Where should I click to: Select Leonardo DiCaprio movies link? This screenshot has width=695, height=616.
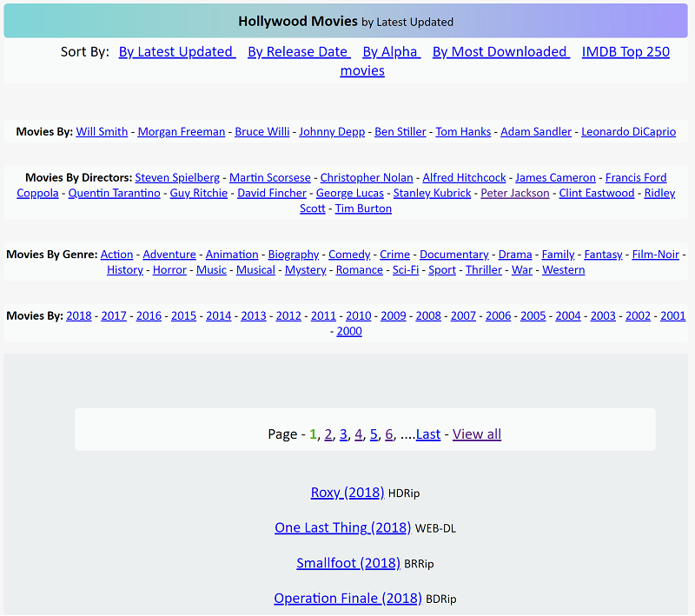[x=628, y=132]
